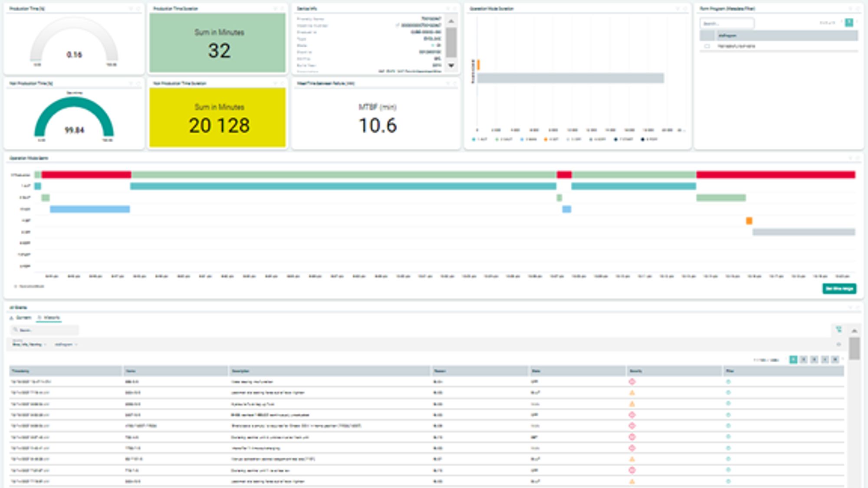Click the gray bar at Gantt right end
Image resolution: width=868 pixels, height=488 pixels.
pos(804,232)
